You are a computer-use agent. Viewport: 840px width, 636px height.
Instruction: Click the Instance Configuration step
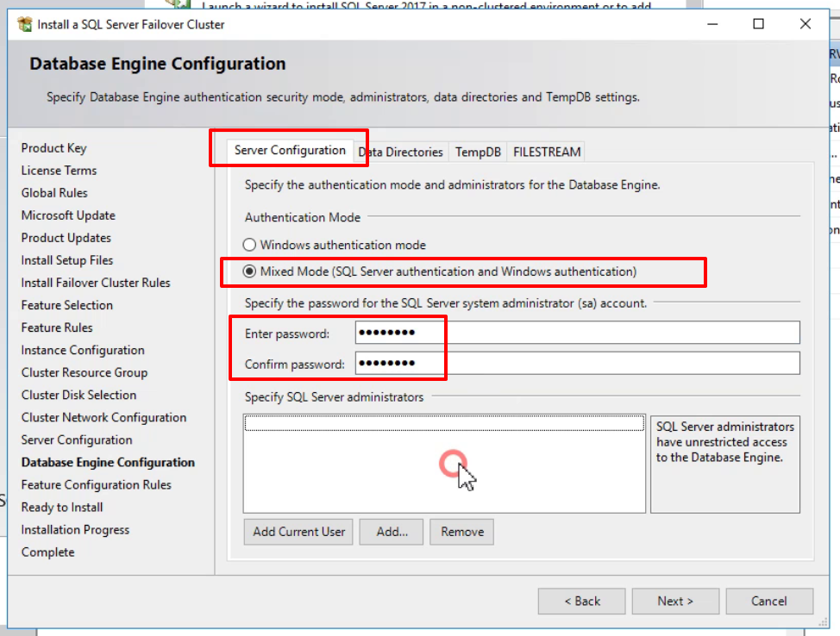click(83, 350)
